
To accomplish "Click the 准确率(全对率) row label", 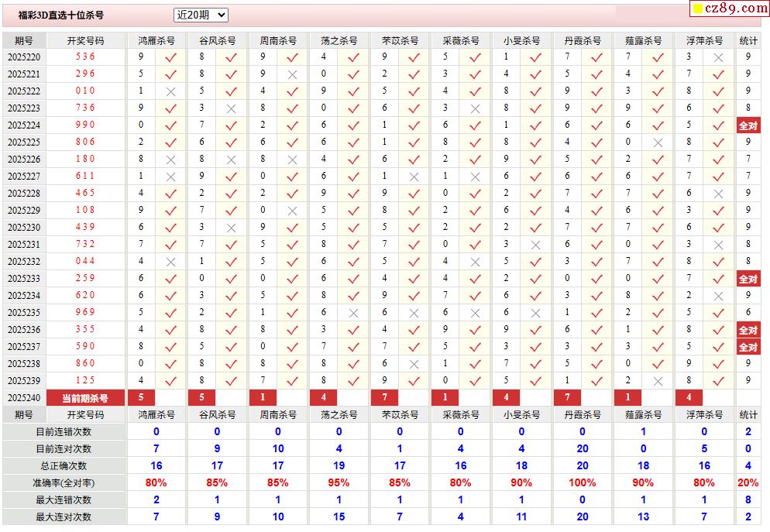I will [64, 483].
